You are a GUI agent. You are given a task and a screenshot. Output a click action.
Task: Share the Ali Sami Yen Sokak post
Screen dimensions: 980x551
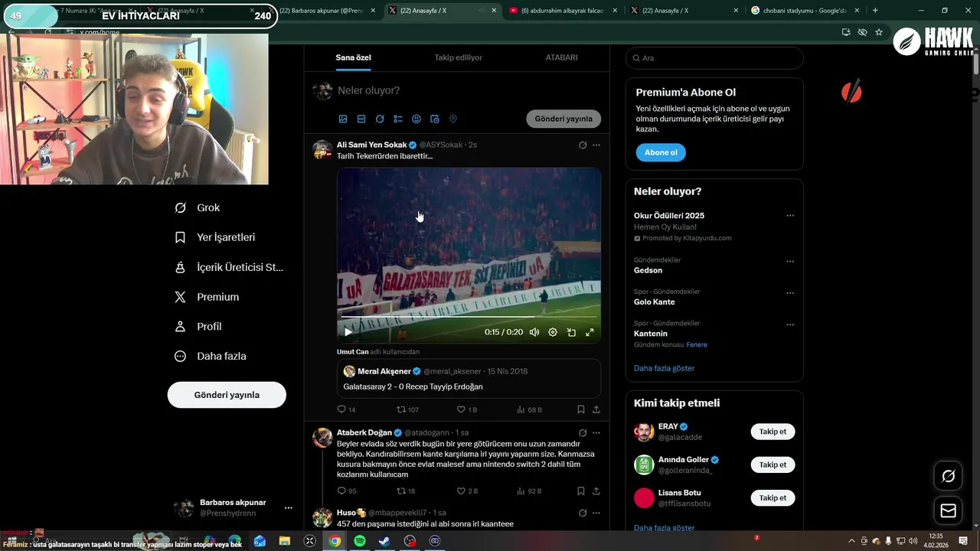596,409
